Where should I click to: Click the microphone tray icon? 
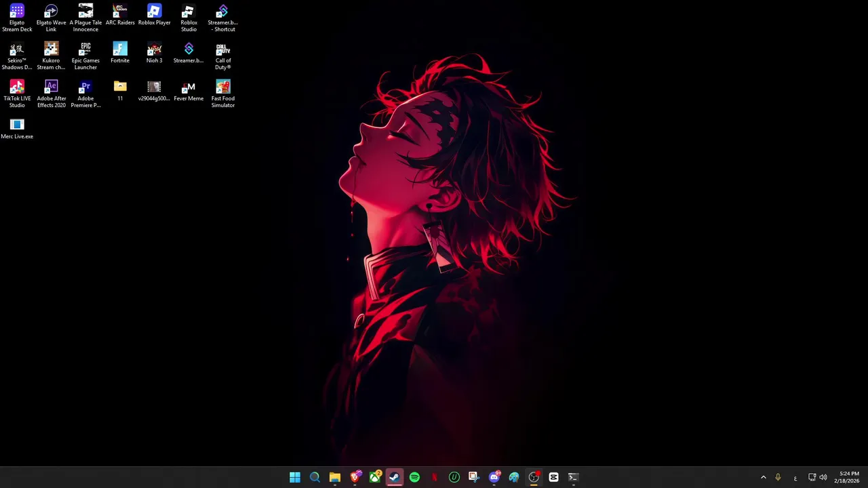click(778, 477)
